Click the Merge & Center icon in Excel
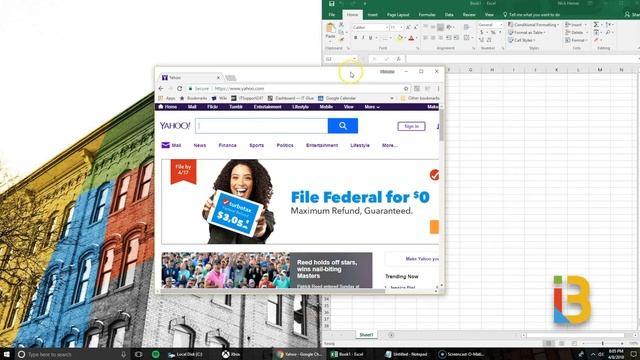 click(x=467, y=38)
